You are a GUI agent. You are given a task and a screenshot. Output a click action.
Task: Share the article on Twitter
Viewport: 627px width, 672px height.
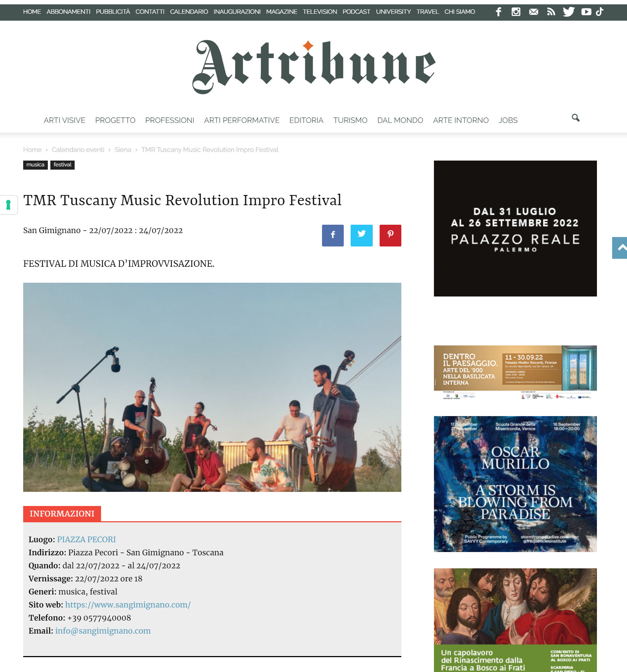tap(361, 236)
